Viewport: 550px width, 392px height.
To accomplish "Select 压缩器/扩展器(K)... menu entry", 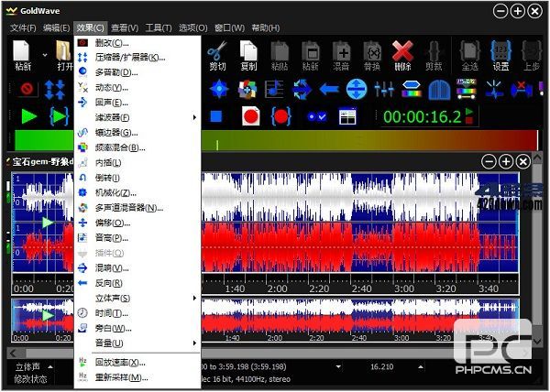I will tap(137, 58).
